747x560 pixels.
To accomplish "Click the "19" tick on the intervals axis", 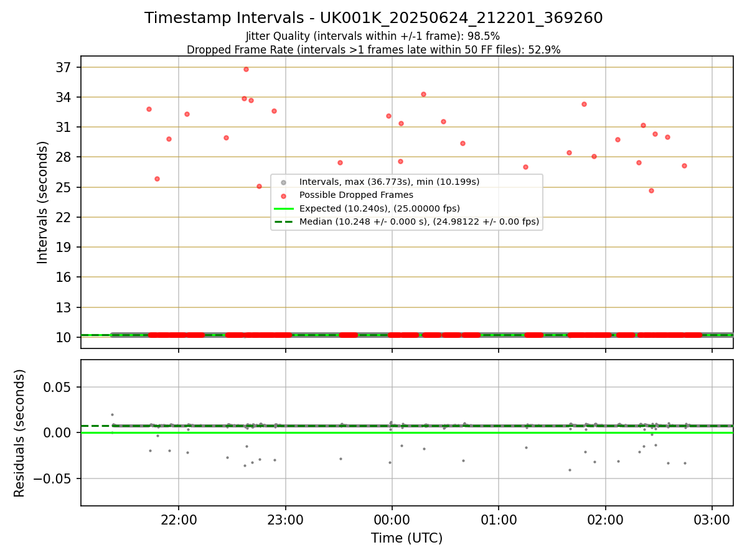I will 64,247.
